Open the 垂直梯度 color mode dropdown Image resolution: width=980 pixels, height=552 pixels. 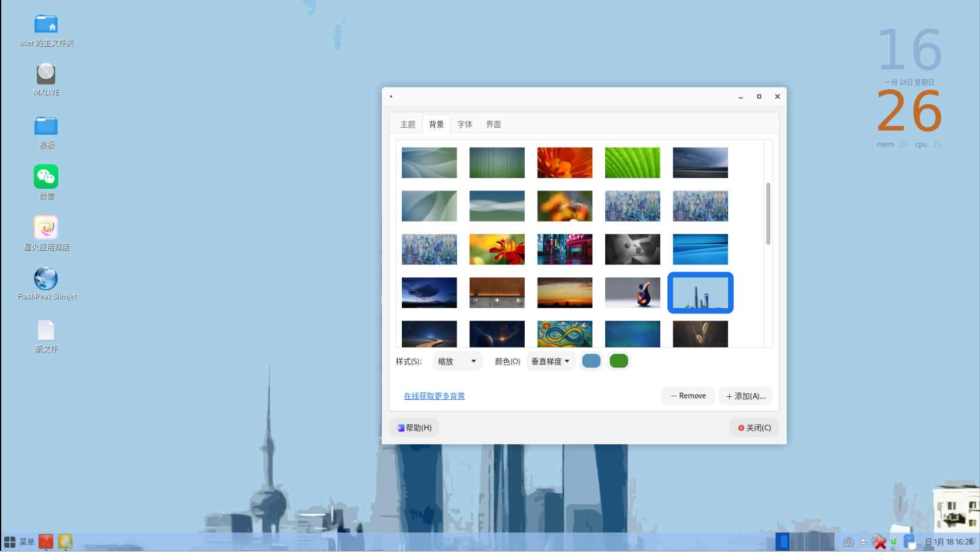(x=551, y=362)
